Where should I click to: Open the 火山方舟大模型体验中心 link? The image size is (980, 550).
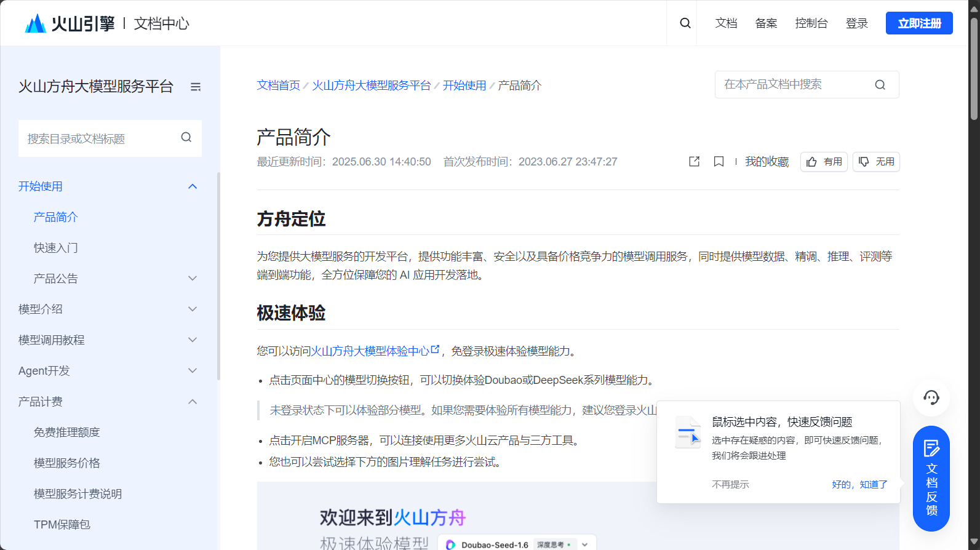click(x=370, y=351)
